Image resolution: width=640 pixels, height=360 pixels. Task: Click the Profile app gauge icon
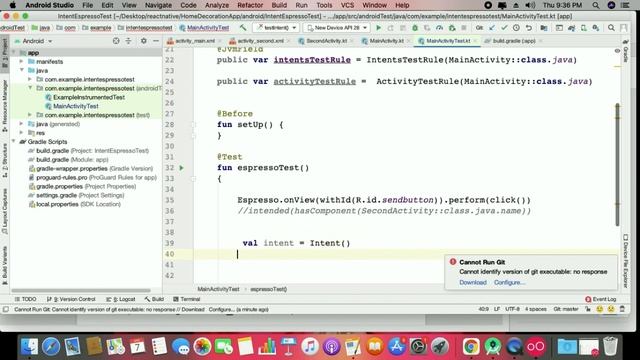[x=439, y=28]
